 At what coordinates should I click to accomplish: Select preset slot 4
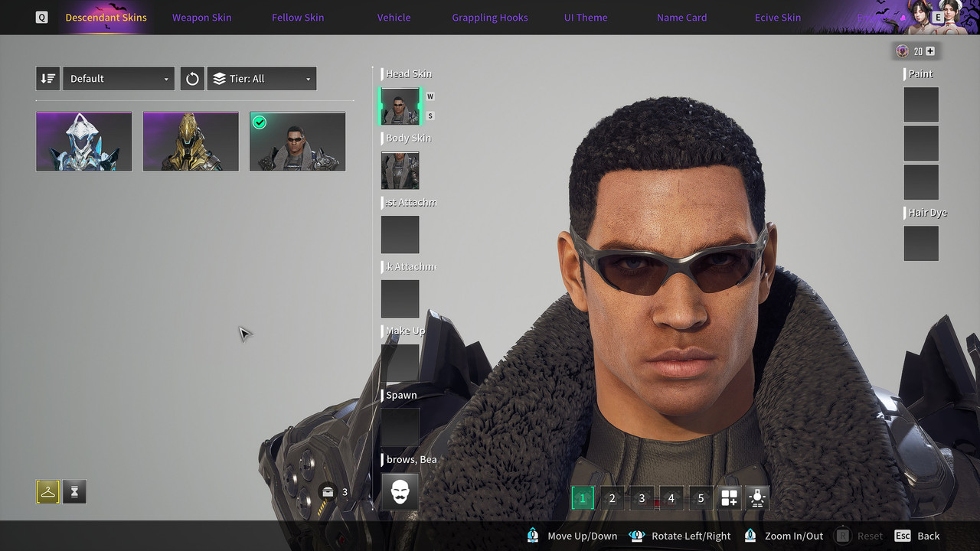coord(671,498)
